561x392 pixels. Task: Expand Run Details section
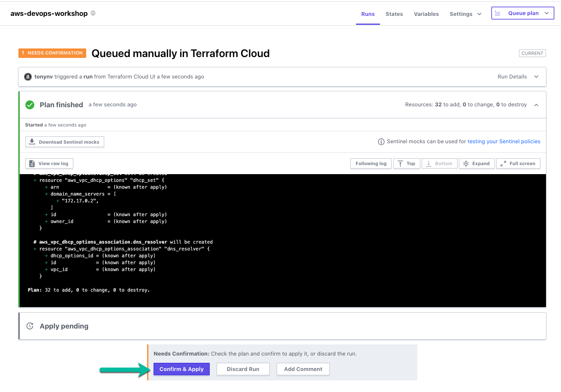pyautogui.click(x=518, y=77)
